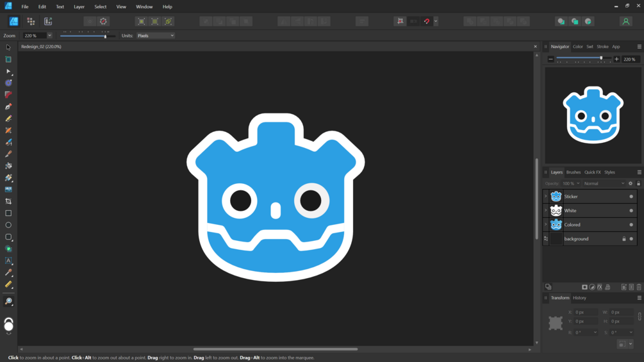
Task: Select the Ellipse shape tool
Action: (x=8, y=225)
